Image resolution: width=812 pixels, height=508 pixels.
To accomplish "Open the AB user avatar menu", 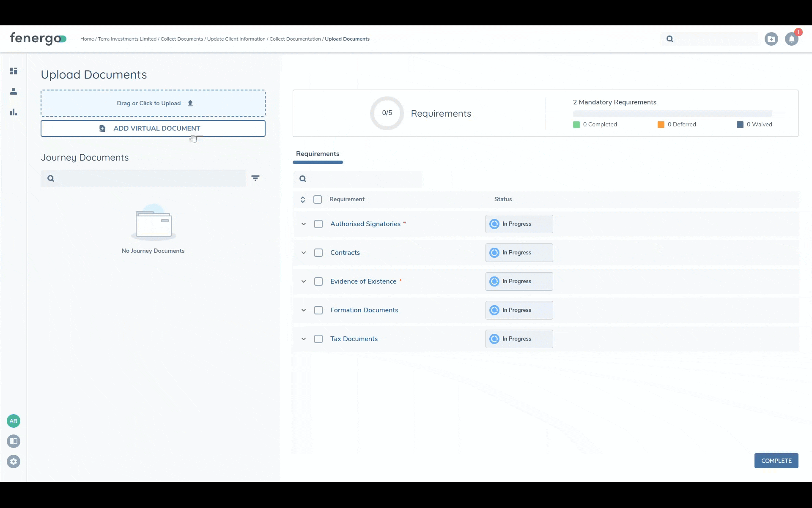I will (x=14, y=421).
